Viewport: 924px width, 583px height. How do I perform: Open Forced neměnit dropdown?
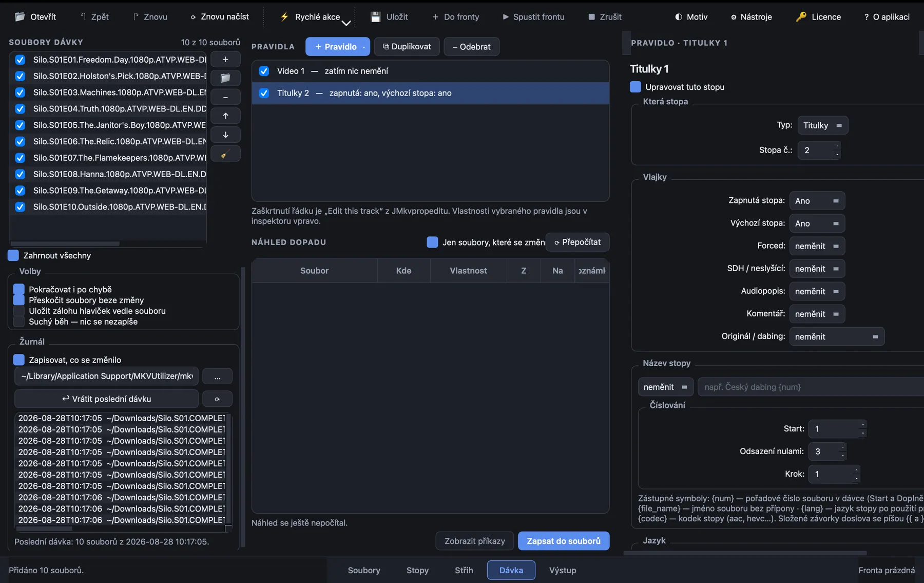pos(817,246)
